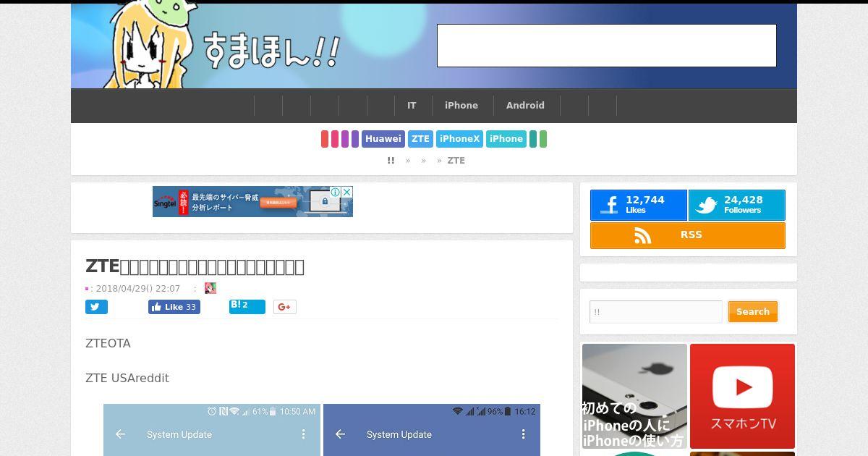Image resolution: width=868 pixels, height=456 pixels.
Task: Click the blank red tag left of Huawei
Action: click(x=325, y=139)
